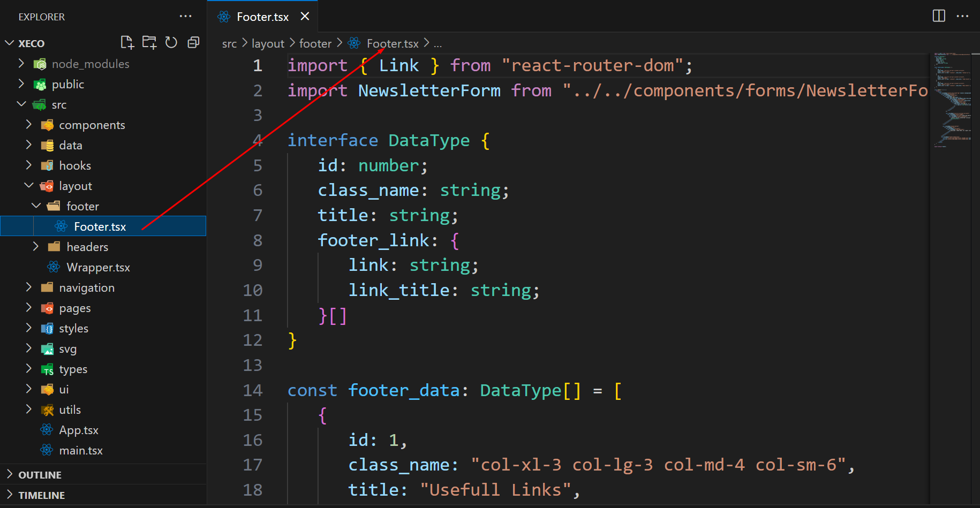The image size is (980, 508).
Task: Expand the headers folder chevron
Action: pos(36,247)
